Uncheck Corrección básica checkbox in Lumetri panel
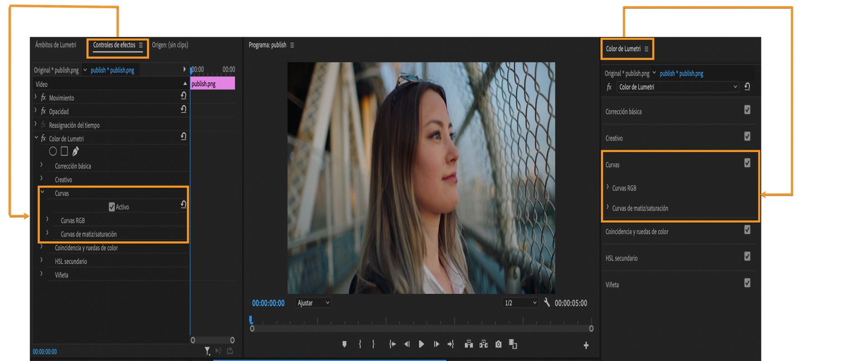This screenshot has height=361, width=868. coord(747,110)
